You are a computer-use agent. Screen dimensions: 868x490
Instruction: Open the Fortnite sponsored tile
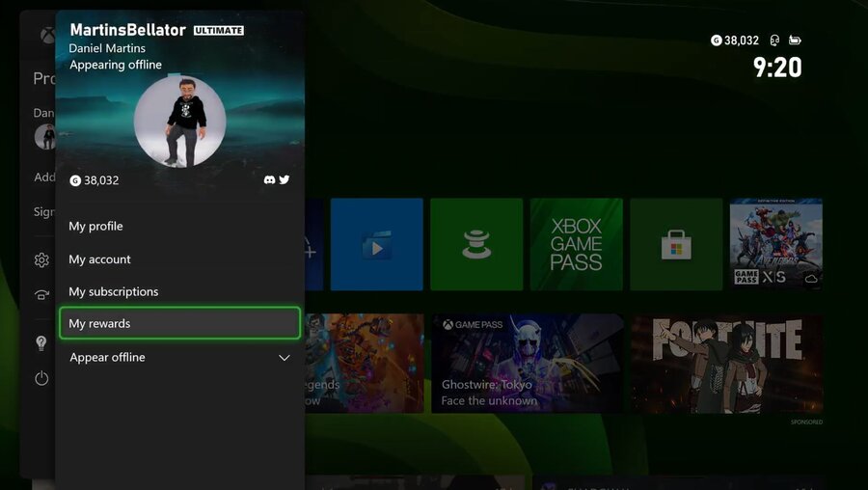pos(727,365)
